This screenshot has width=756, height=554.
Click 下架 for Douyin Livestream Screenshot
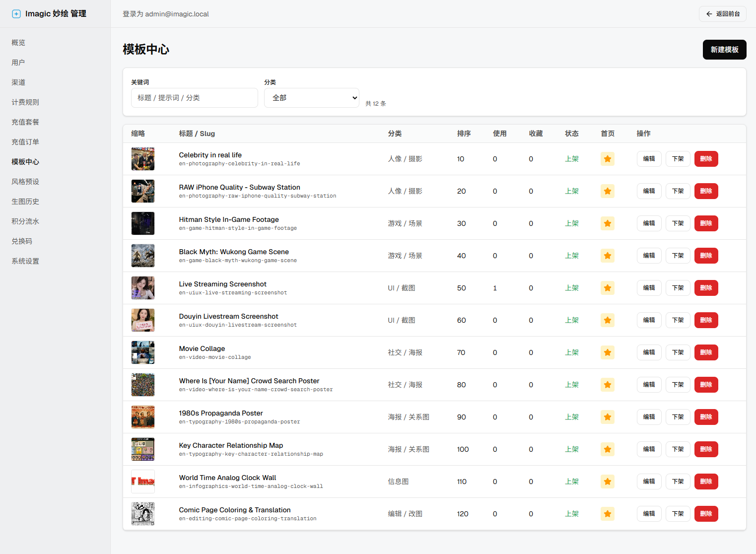pyautogui.click(x=678, y=320)
